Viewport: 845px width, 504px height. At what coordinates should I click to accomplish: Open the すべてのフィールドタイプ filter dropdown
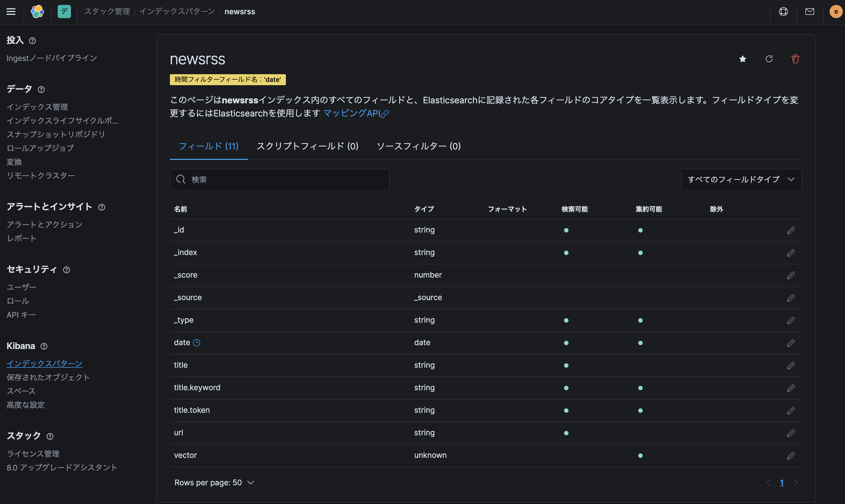[741, 180]
